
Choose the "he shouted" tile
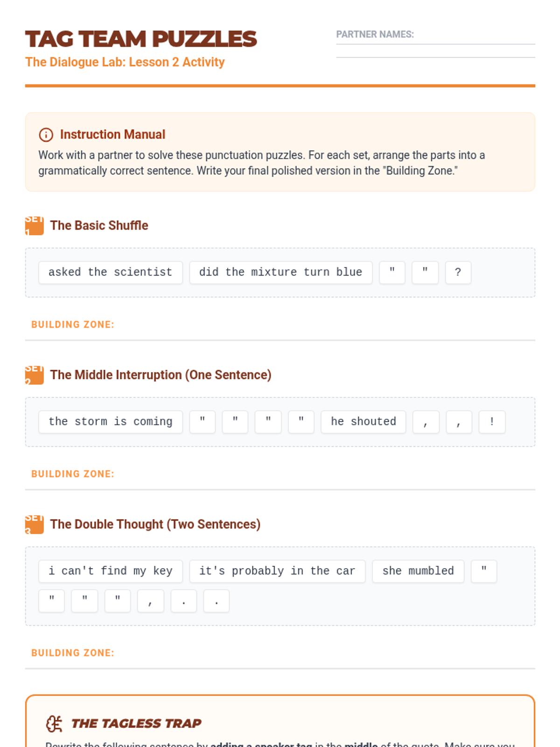pos(363,422)
